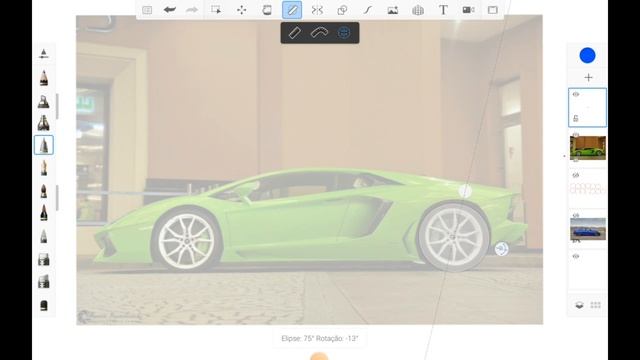Viewport: 640px width, 360px height.
Task: Select the wide chisel marker brush
Action: pos(44,123)
